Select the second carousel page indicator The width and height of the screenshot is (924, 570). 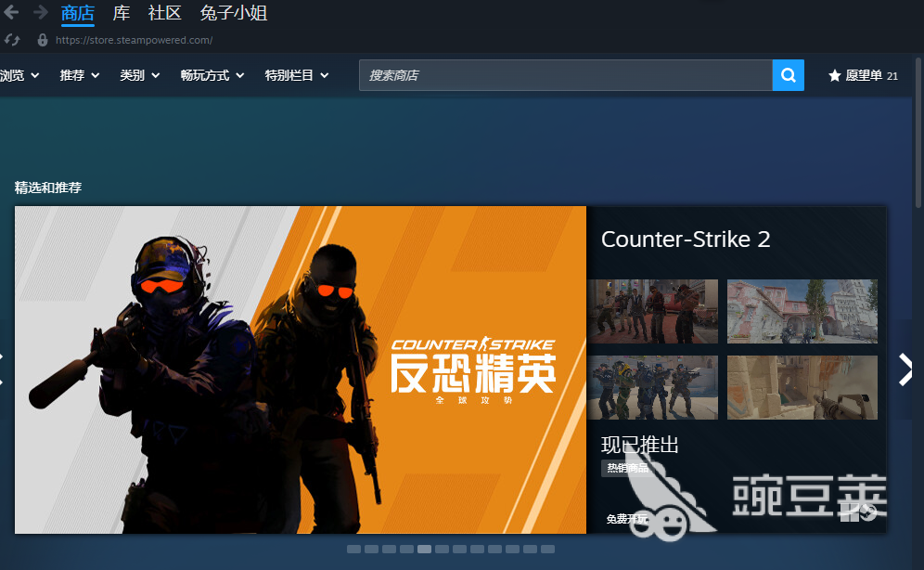[371, 549]
